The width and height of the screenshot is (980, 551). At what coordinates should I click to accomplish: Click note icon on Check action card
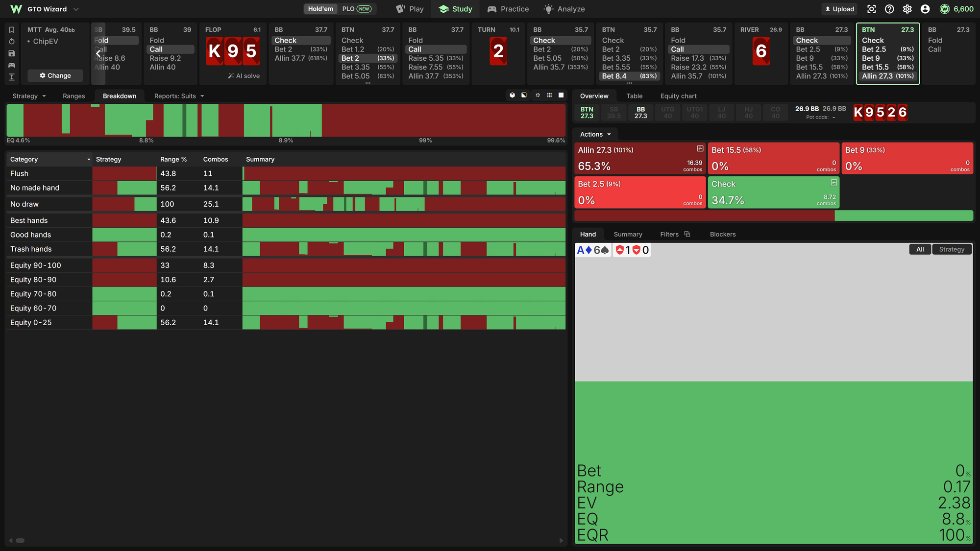click(x=833, y=182)
